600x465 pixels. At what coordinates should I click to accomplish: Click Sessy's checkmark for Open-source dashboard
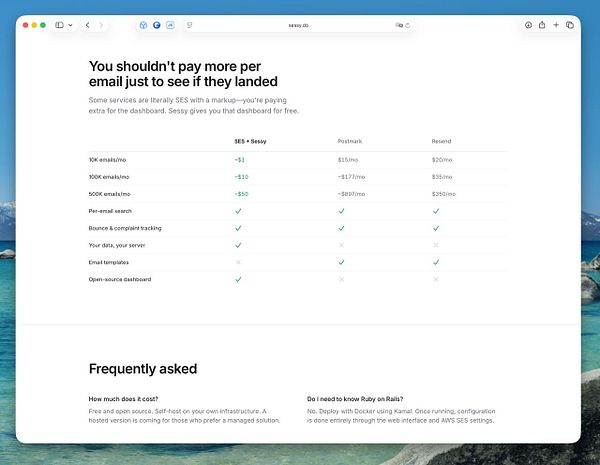pos(238,279)
